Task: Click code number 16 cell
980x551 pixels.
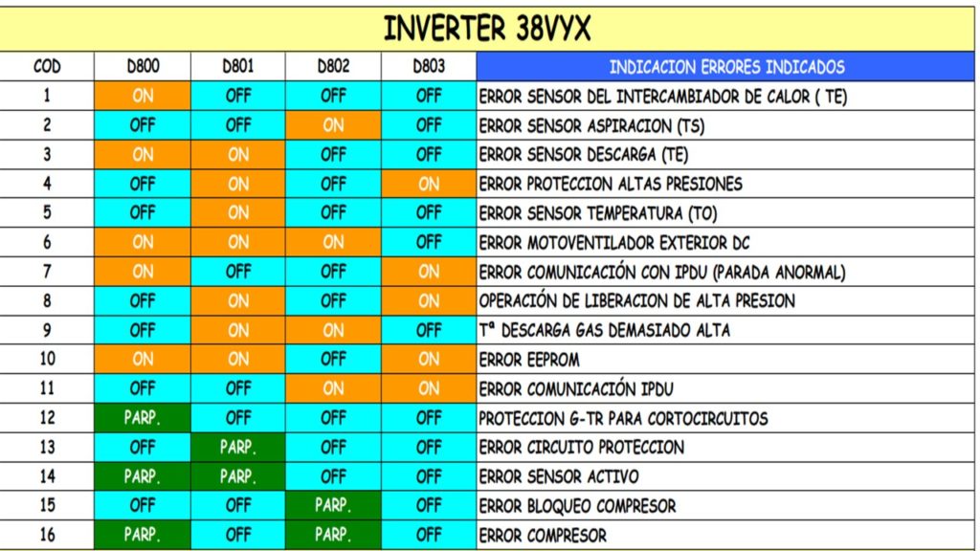Action: click(x=47, y=536)
